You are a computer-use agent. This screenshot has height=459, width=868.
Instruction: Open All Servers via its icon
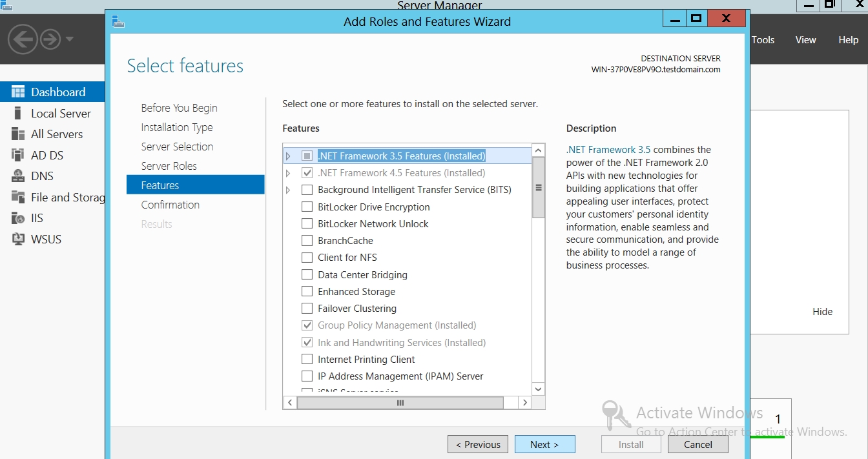point(18,134)
